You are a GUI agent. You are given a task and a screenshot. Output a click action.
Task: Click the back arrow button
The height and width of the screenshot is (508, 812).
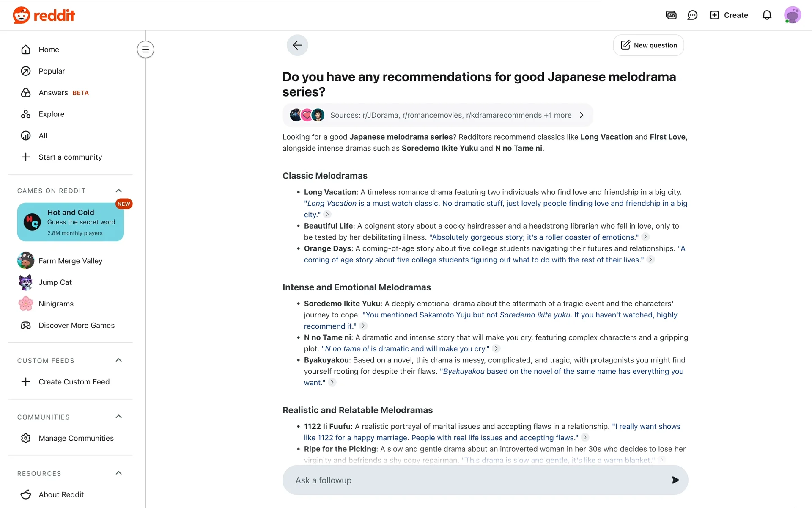coord(297,45)
